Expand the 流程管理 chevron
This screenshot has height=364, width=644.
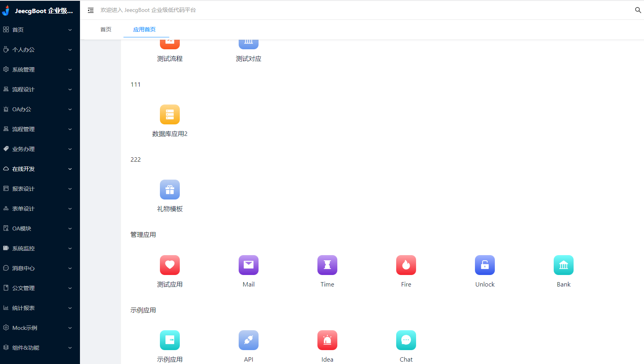point(70,129)
